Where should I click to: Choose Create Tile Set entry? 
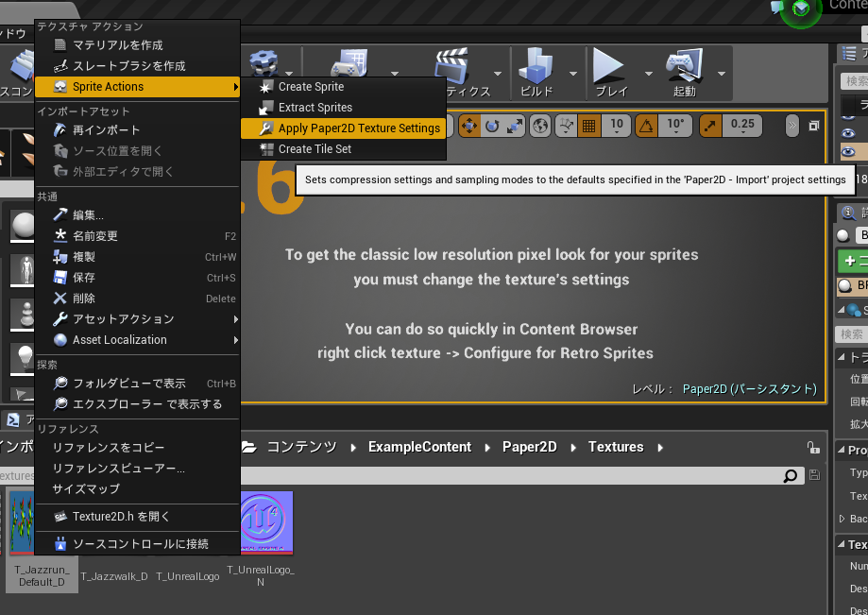(343, 149)
